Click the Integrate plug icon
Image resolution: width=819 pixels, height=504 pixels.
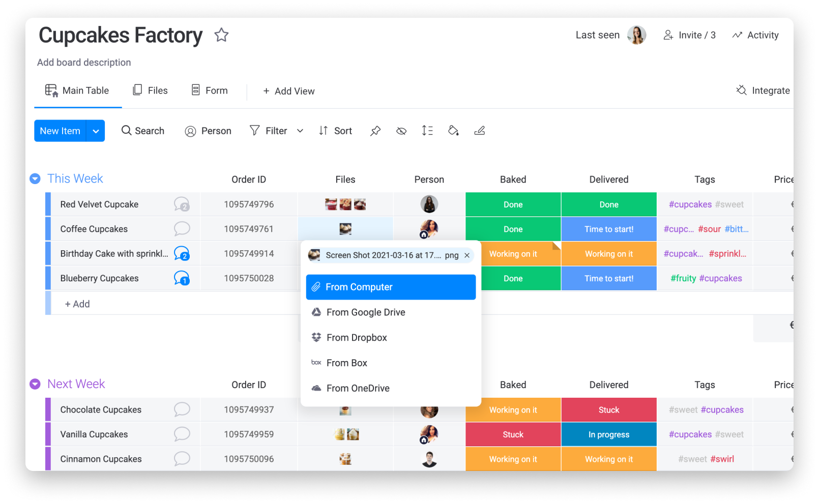[741, 90]
